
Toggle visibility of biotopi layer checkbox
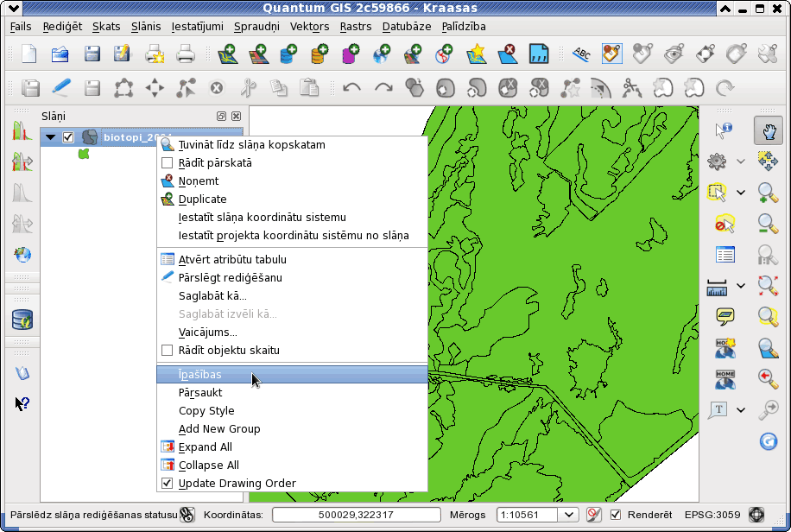[x=68, y=137]
